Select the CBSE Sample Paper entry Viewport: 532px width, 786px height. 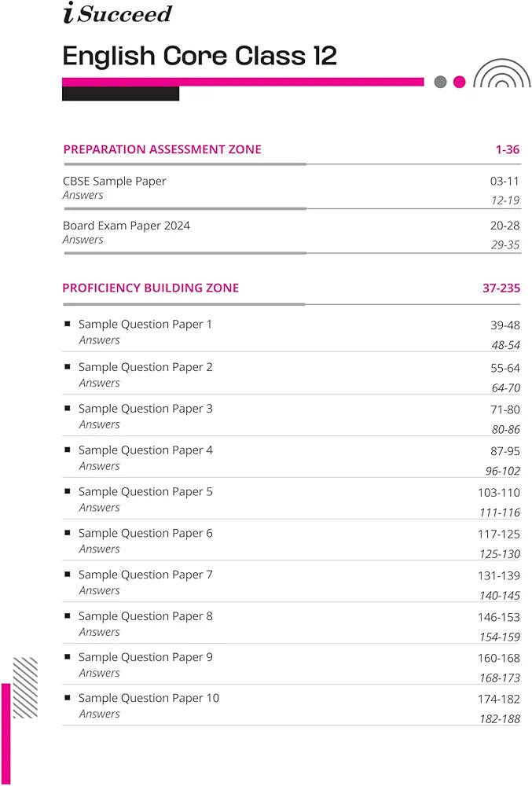tap(115, 181)
